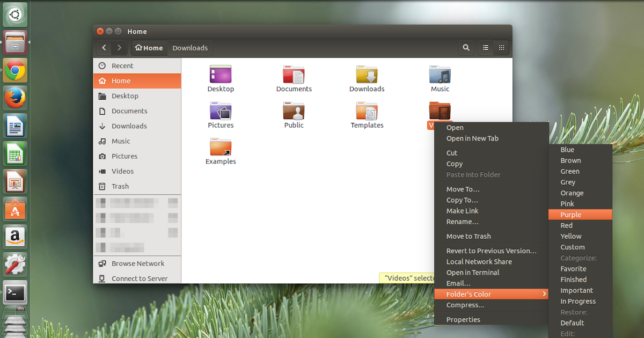Image resolution: width=644 pixels, height=338 pixels.
Task: Mark the folder as Favorite
Action: tap(573, 268)
